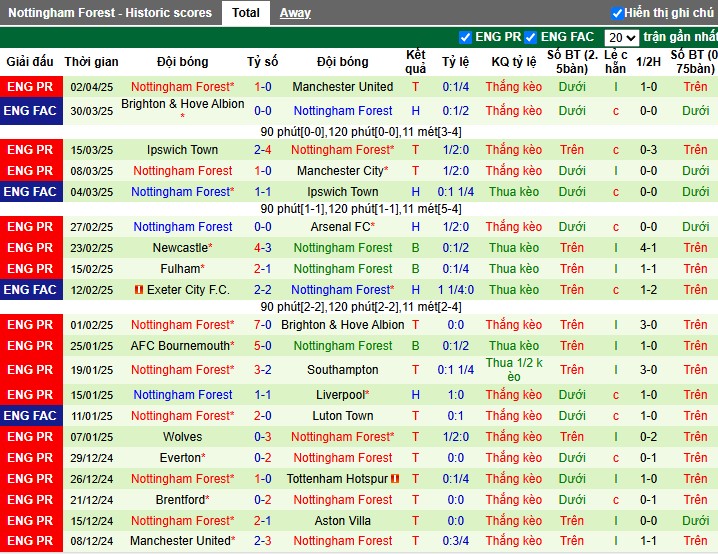
Task: Click the 5-0 AFC Bournemouth score
Action: tap(263, 346)
